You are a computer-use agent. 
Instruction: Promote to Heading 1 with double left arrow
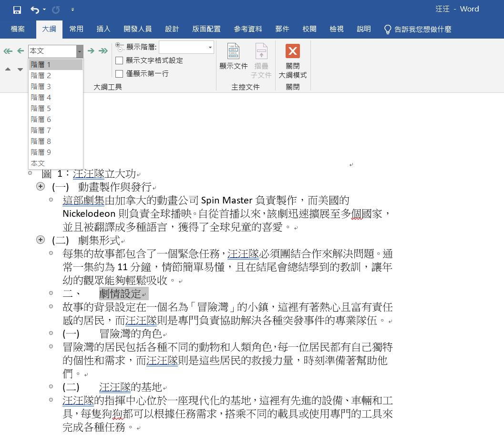8,51
